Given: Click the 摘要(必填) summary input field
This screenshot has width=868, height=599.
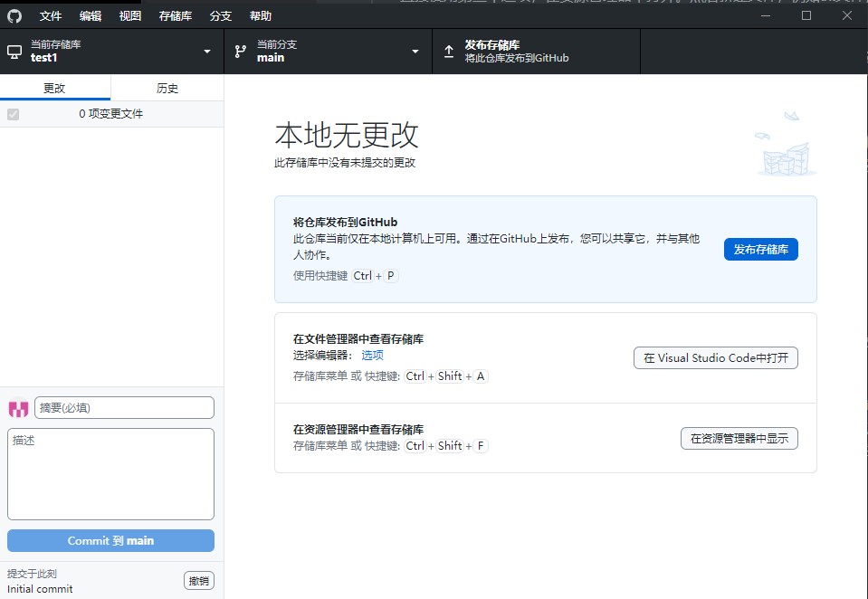Looking at the screenshot, I should tap(124, 408).
